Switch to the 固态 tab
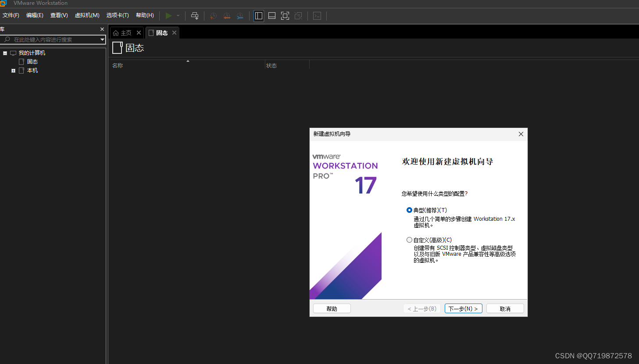This screenshot has width=639, height=364. pyautogui.click(x=162, y=33)
